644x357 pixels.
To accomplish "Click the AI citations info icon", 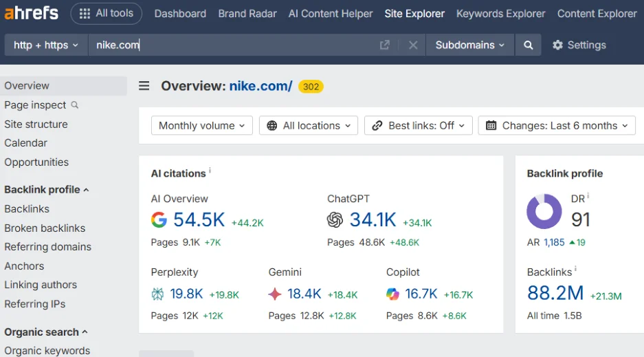I will (x=210, y=171).
